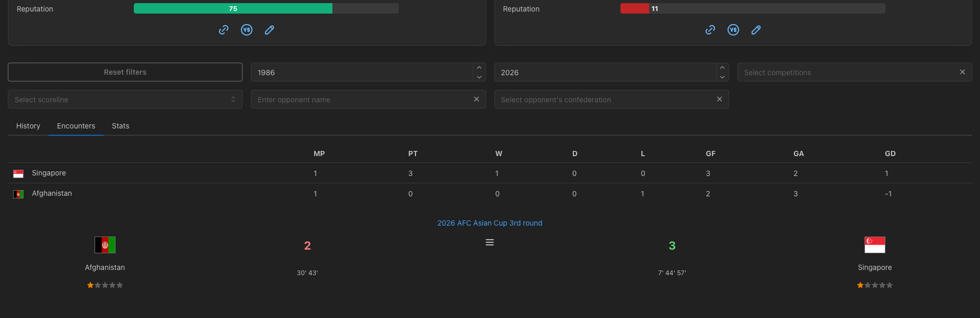Click the VS compare icon in right panel

tap(733, 30)
